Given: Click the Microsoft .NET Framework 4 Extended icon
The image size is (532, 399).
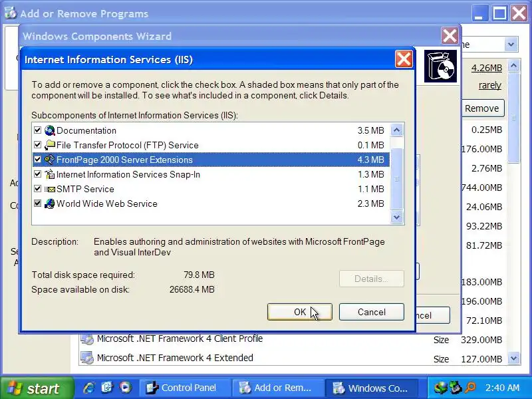Looking at the screenshot, I should click(87, 358).
